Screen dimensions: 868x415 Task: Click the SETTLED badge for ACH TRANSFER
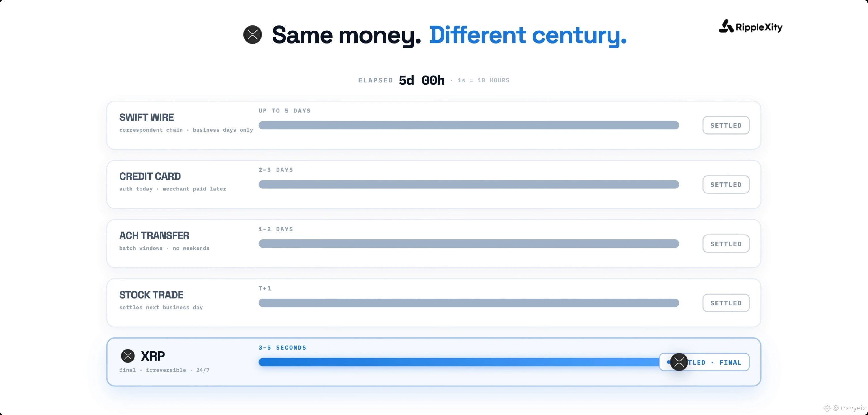coord(726,244)
